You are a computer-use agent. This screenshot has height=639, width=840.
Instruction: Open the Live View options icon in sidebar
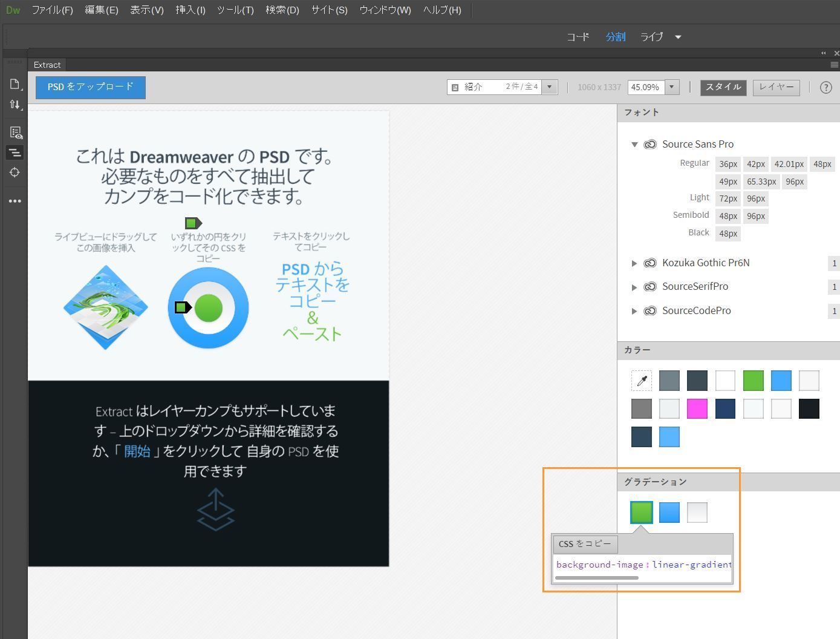click(15, 133)
